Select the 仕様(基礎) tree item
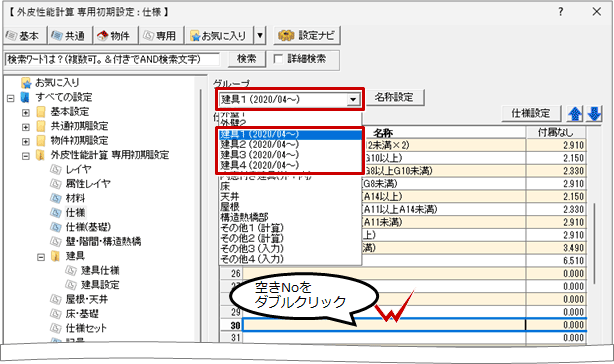The height and width of the screenshot is (364, 614). click(88, 227)
